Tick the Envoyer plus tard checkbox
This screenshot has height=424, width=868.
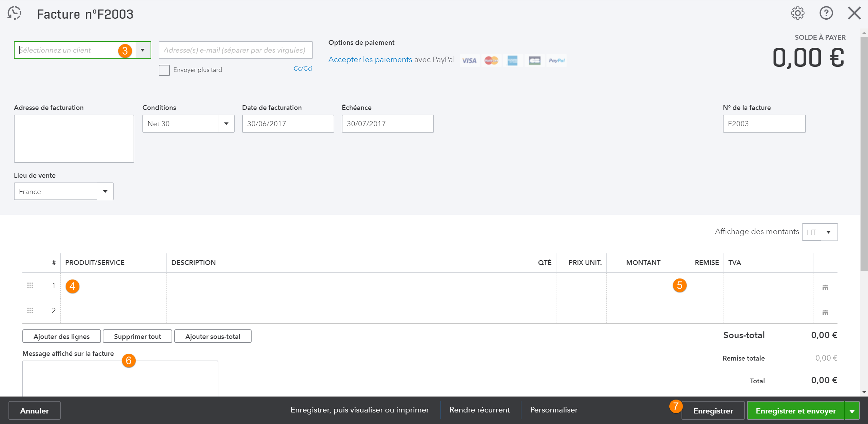[164, 70]
